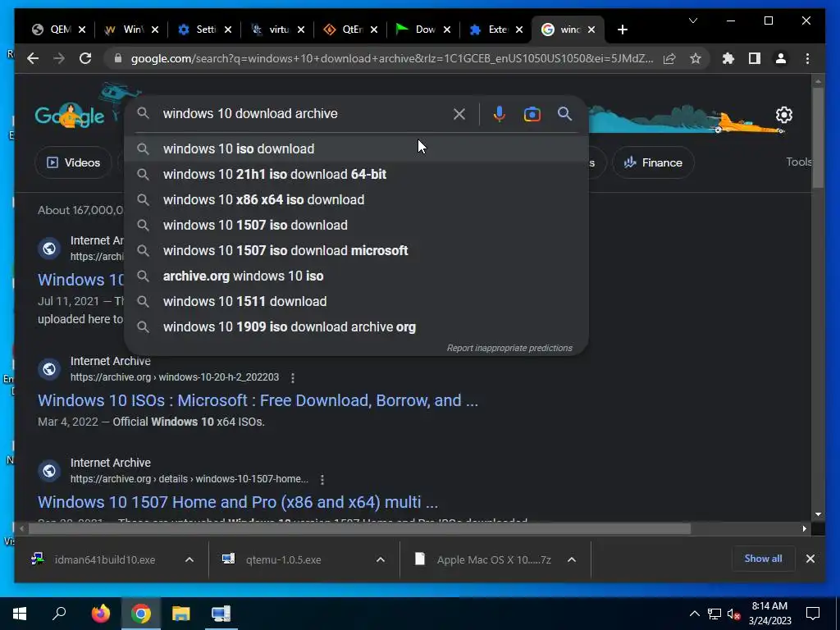This screenshot has width=840, height=630.
Task: Open the Windows Start menu
Action: 20,614
